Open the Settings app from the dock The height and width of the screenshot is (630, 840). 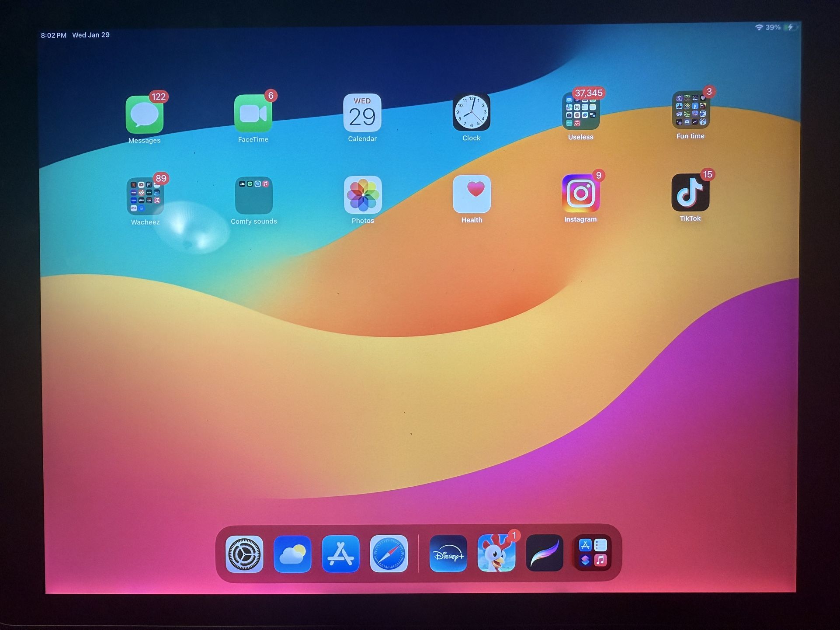point(244,555)
